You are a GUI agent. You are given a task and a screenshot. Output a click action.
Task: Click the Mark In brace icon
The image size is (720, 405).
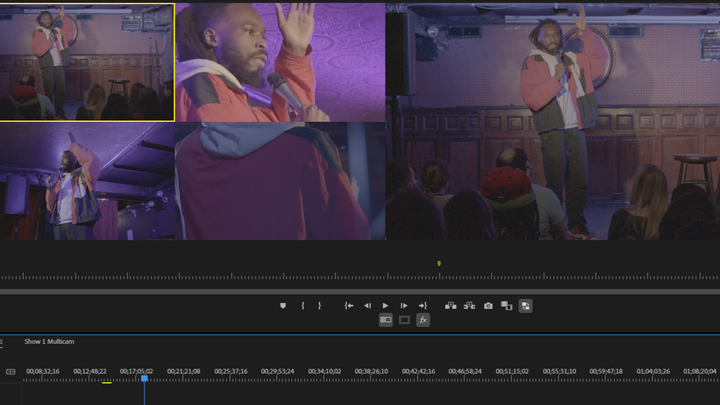303,306
